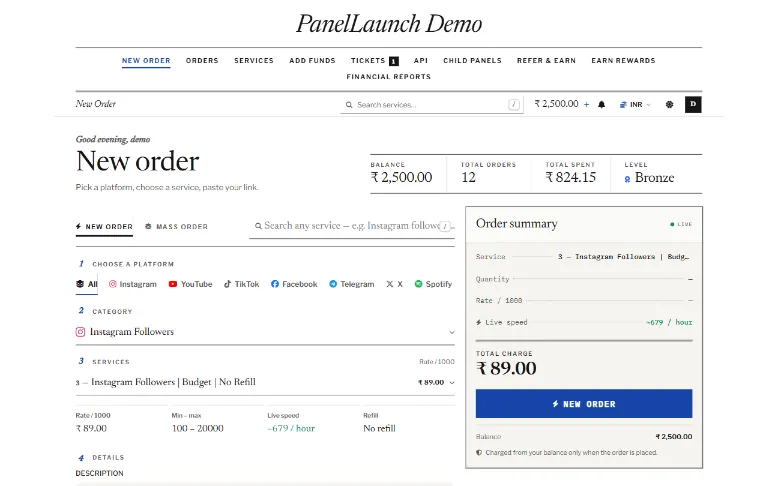Screen dimensions: 778x486
Task: Click the Total Spent value ₹ 824.15
Action: [571, 177]
